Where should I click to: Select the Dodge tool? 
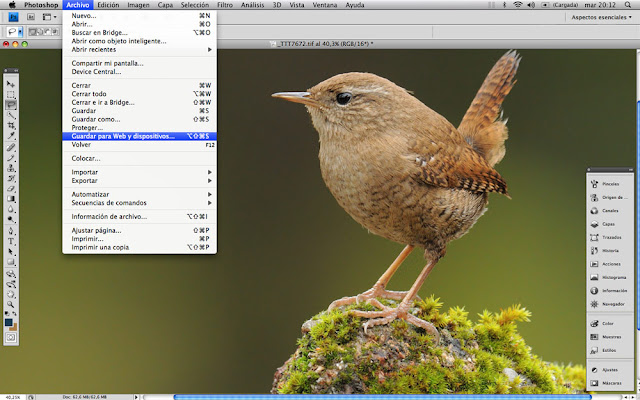(11, 220)
